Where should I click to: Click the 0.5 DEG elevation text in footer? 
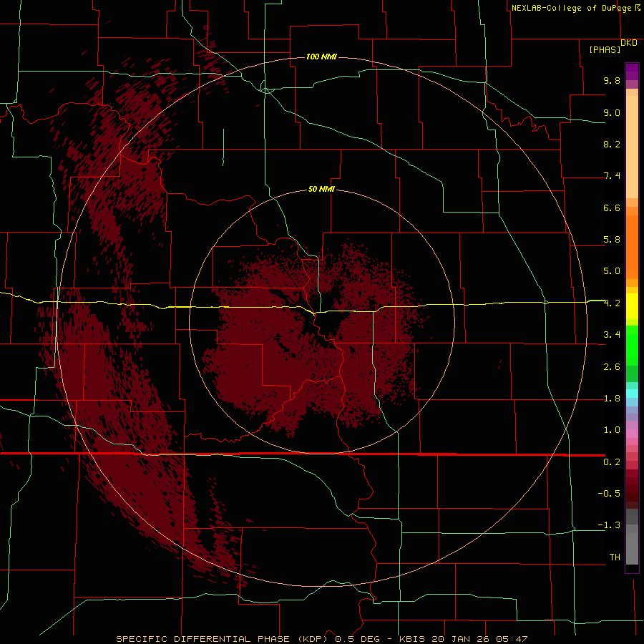[x=356, y=639]
